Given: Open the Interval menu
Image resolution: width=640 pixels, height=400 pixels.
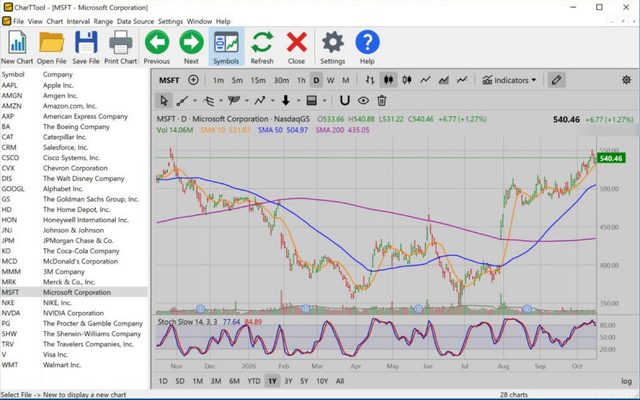Looking at the screenshot, I should [x=78, y=21].
